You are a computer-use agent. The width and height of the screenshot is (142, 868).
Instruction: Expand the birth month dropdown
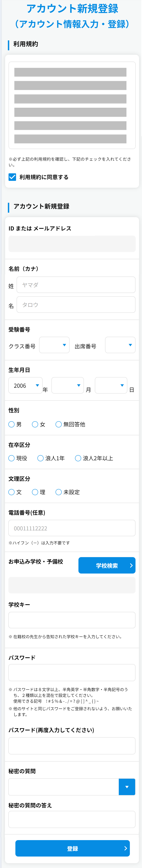68,385
